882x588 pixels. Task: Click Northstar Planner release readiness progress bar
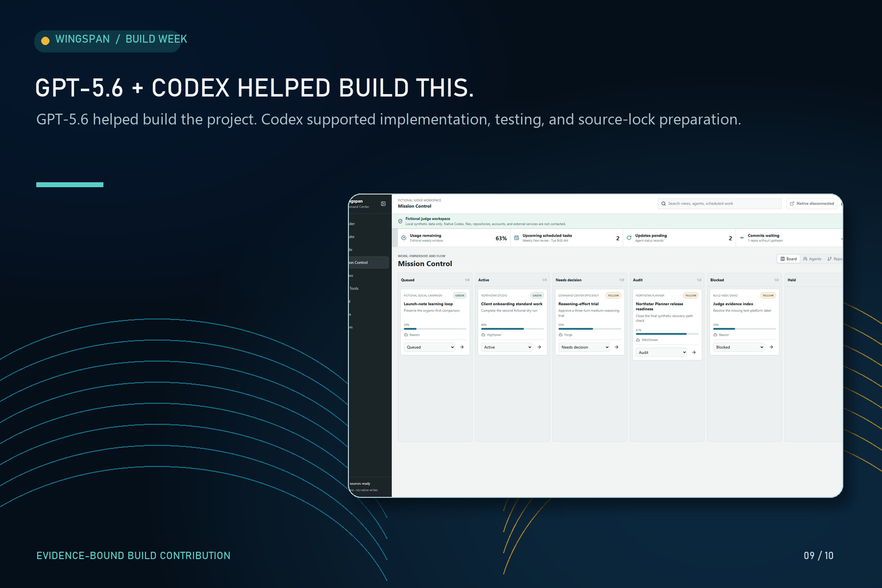667,334
